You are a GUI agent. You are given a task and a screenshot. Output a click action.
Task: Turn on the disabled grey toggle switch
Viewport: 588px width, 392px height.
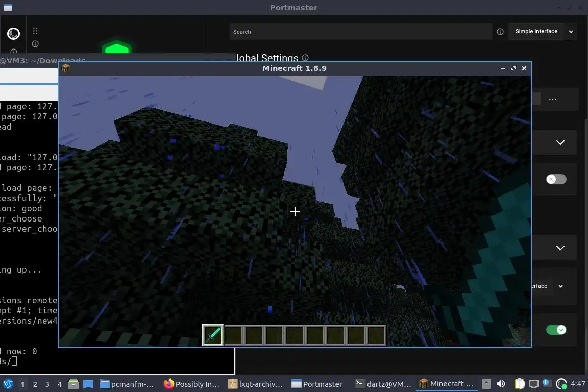[556, 179]
